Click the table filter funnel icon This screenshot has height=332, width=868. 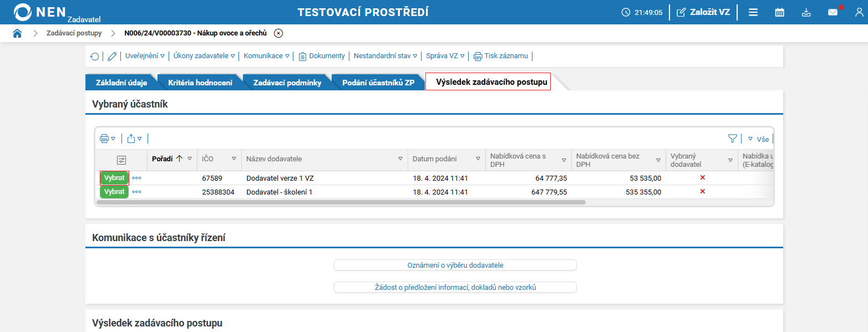pos(733,139)
